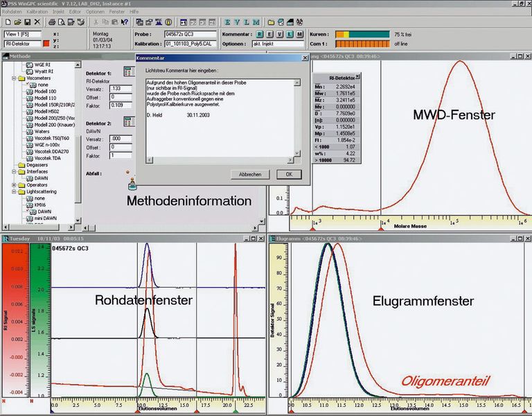Screen dimensions: 532x416
Task: Click the Com 1 orange status bar
Action: point(362,44)
